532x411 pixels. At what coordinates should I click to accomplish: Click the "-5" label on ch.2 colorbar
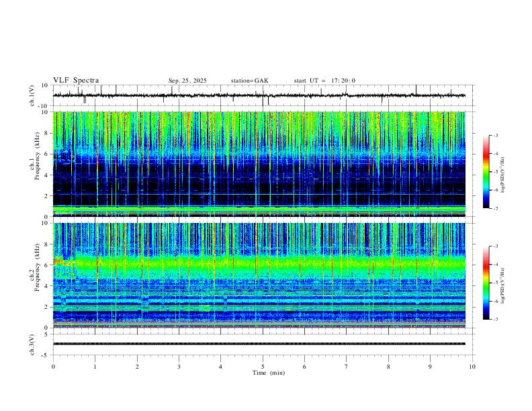(x=496, y=283)
